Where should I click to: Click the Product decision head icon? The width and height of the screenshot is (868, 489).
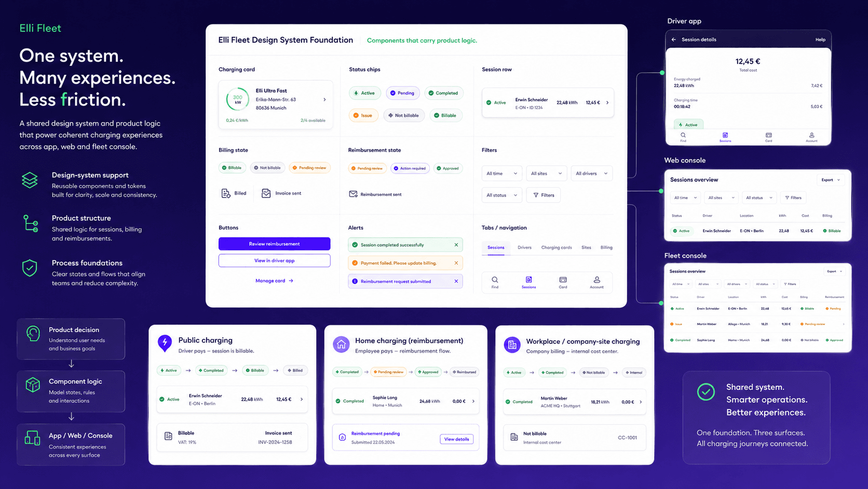point(33,334)
